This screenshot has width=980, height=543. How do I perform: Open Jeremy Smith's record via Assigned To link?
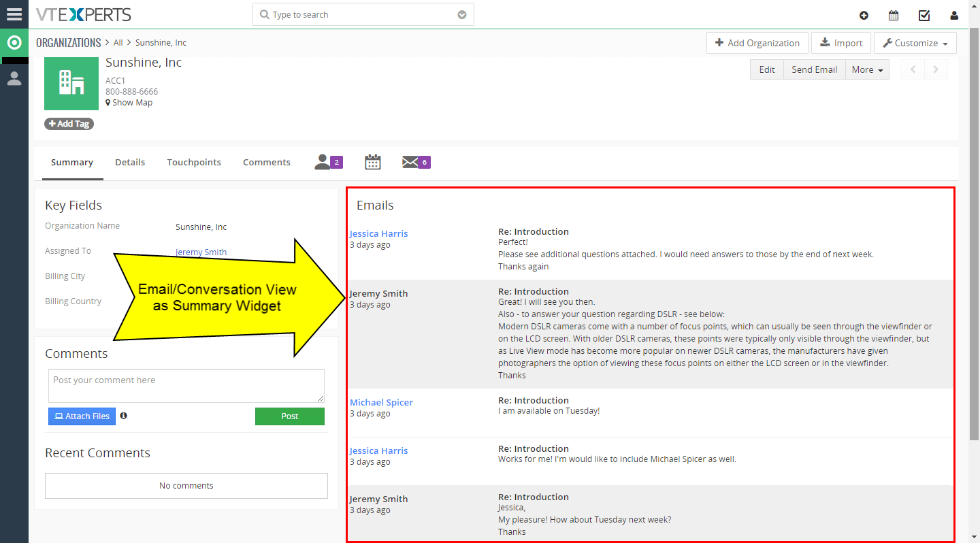(200, 252)
